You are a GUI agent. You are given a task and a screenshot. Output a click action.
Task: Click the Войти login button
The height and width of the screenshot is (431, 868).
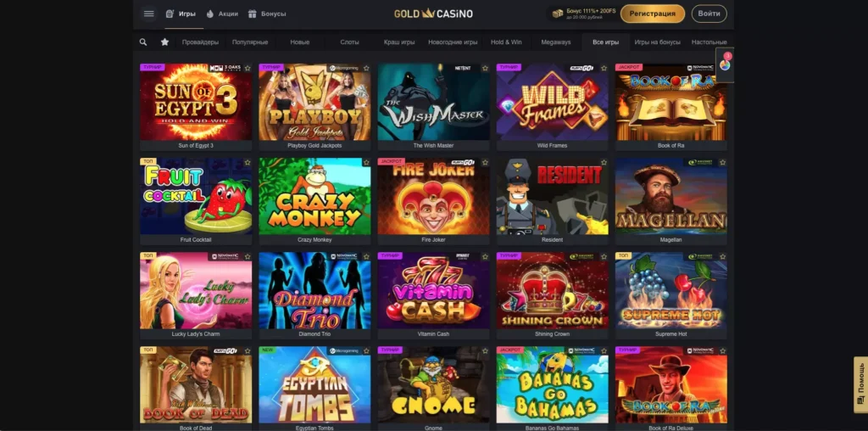(709, 14)
